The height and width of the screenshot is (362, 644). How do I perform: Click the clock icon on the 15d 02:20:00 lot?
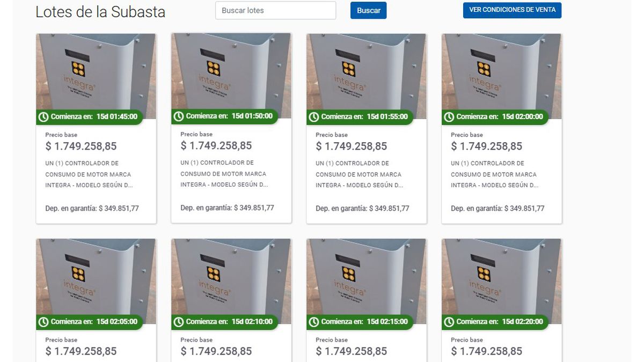(x=449, y=322)
